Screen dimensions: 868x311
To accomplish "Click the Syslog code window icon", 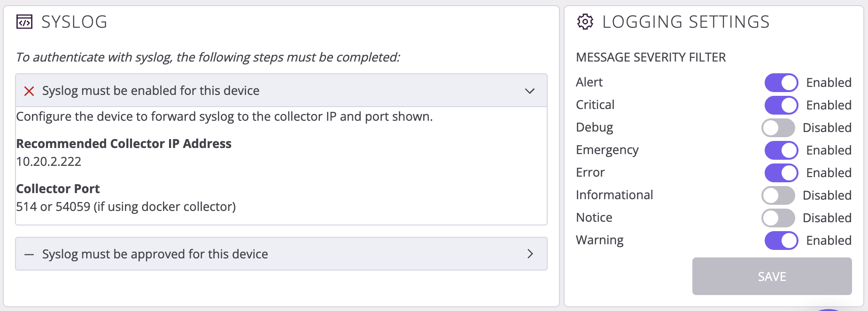I will (x=24, y=22).
